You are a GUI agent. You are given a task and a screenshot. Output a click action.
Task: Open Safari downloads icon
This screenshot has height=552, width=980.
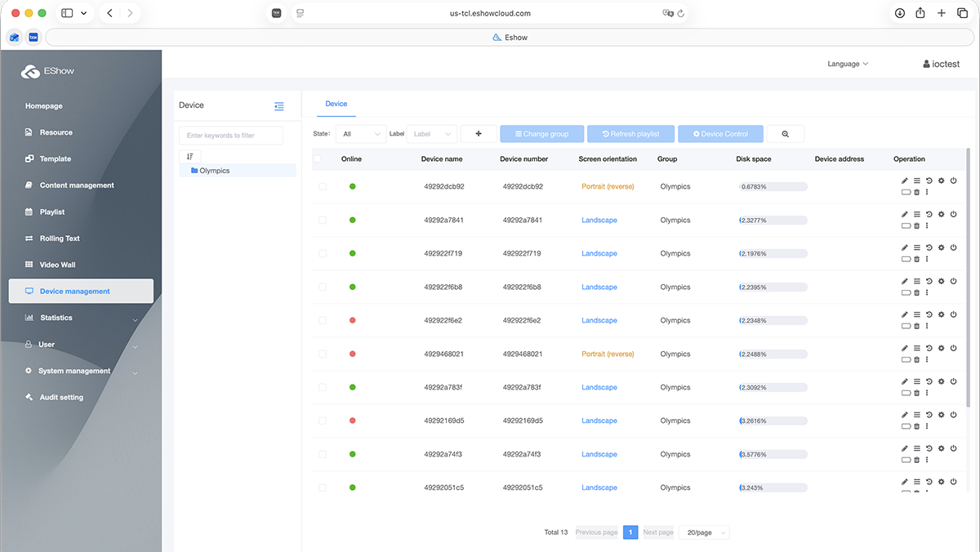899,13
